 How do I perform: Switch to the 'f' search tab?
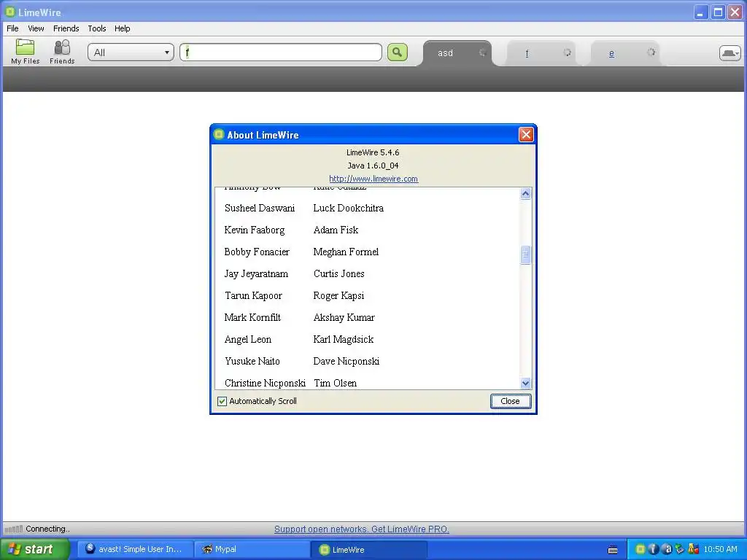tap(527, 53)
